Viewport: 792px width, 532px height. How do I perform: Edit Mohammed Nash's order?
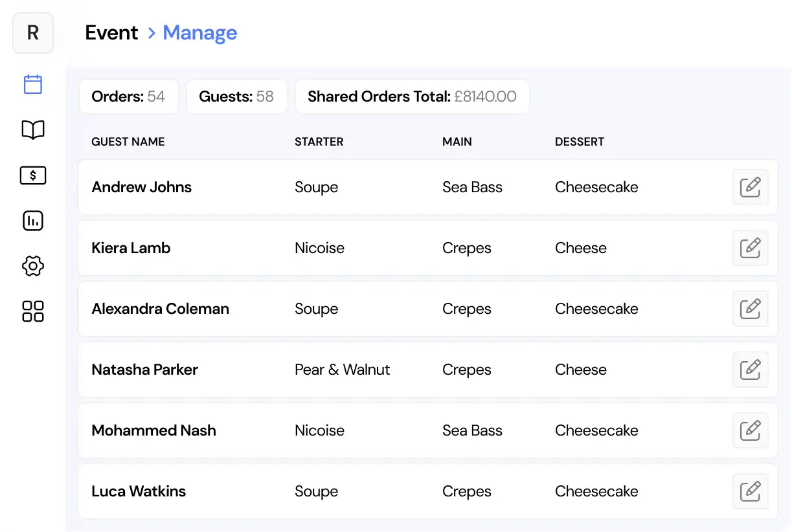(x=750, y=430)
